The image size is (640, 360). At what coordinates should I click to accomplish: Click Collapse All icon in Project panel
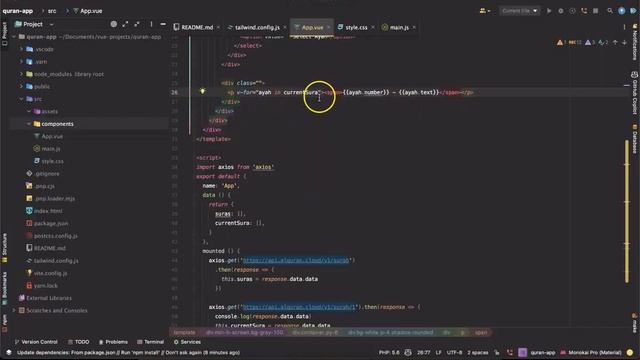[137, 24]
